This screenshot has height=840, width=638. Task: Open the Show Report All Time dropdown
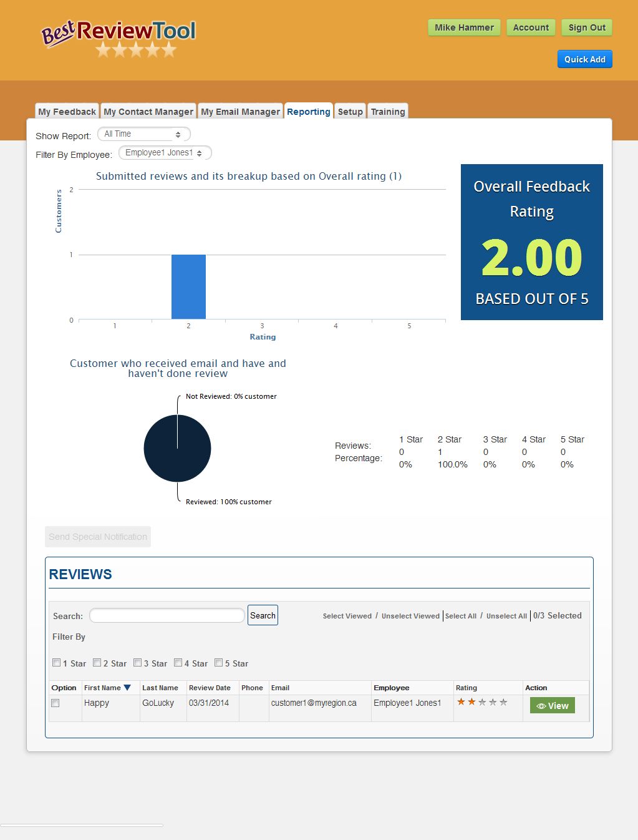pyautogui.click(x=143, y=134)
